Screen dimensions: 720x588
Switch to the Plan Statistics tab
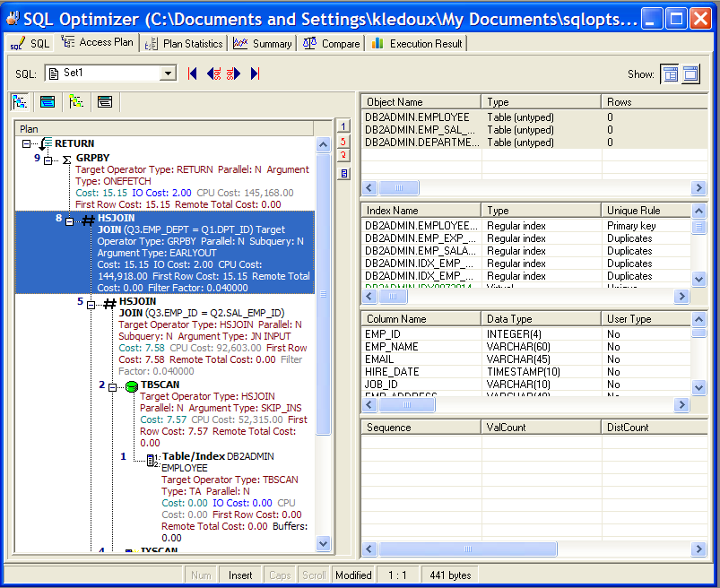click(184, 43)
